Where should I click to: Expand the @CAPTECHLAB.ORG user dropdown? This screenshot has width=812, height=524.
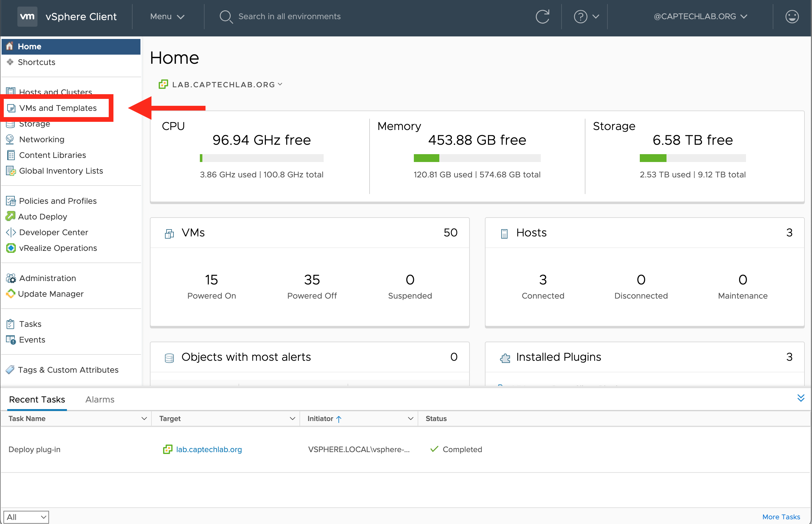coord(700,17)
